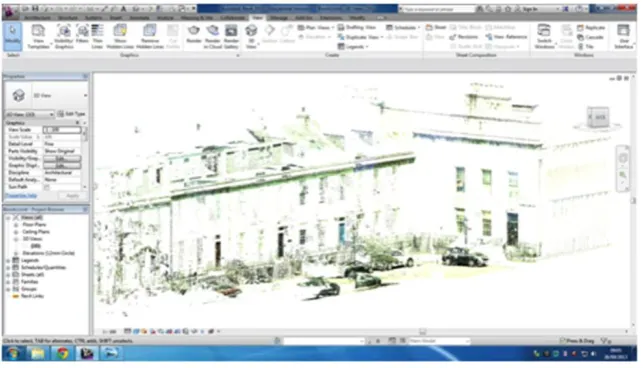Click Replicate in the Windows panel
Screen dimensions: 643x368
[x=591, y=27]
